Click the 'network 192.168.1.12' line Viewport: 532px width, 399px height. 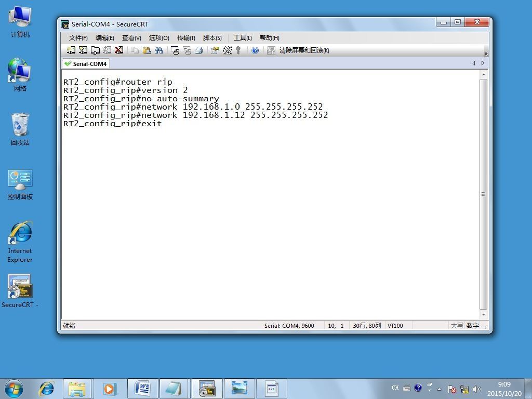coord(196,115)
